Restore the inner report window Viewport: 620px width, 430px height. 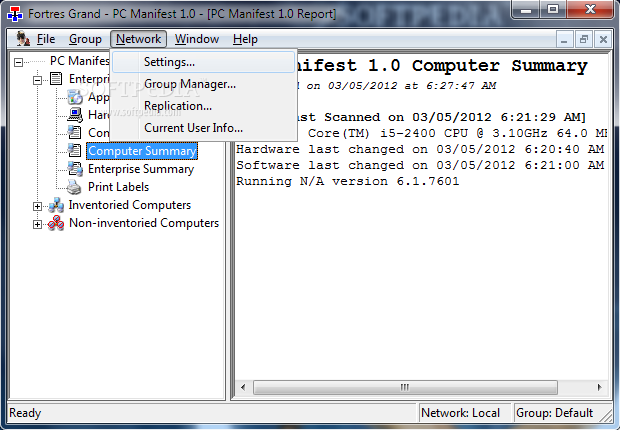[584, 40]
